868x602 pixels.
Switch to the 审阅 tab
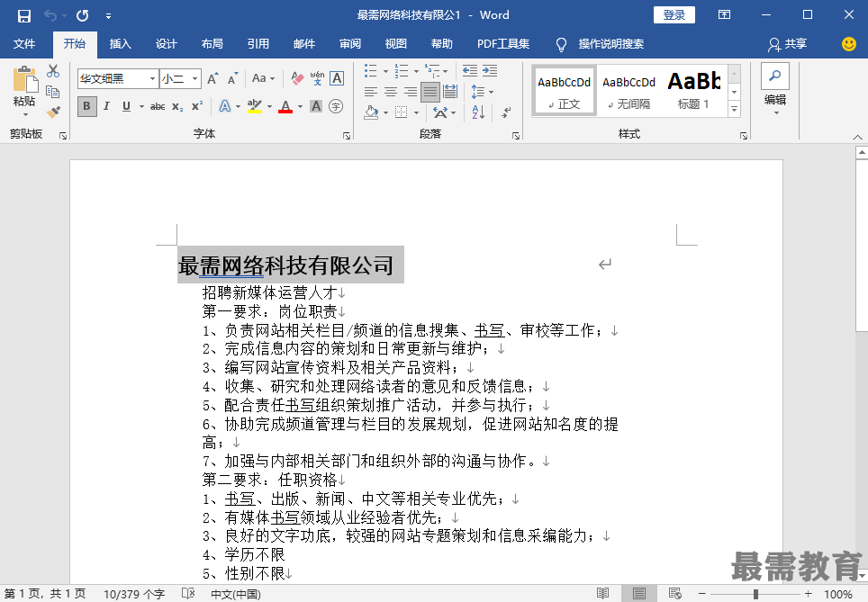(x=350, y=44)
